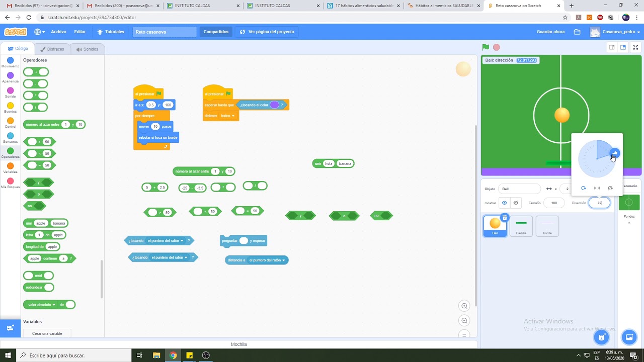Viewport: 644px width, 362px height.
Task: Zoom out the workspace with magnifier minus
Action: click(x=464, y=321)
